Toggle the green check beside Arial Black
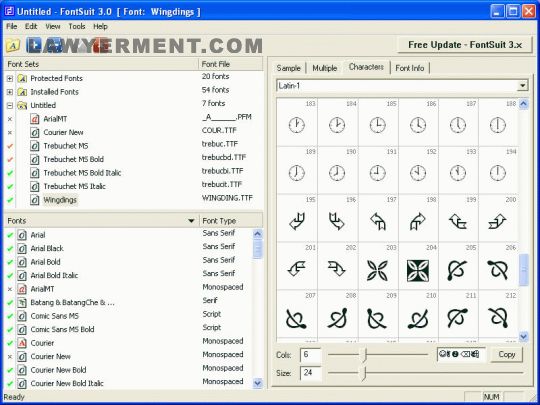Viewport: 540px width, 405px height. pyautogui.click(x=10, y=249)
